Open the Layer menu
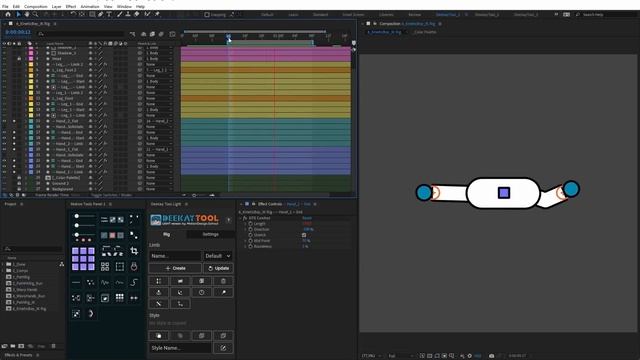Viewport: 640px width, 360px height. (56, 7)
